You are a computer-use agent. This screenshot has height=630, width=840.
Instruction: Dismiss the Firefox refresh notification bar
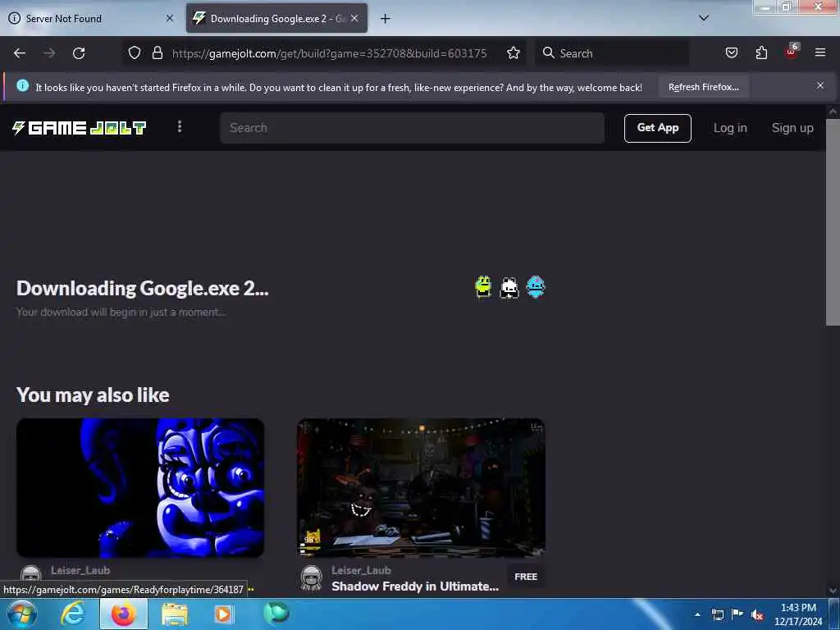(819, 85)
